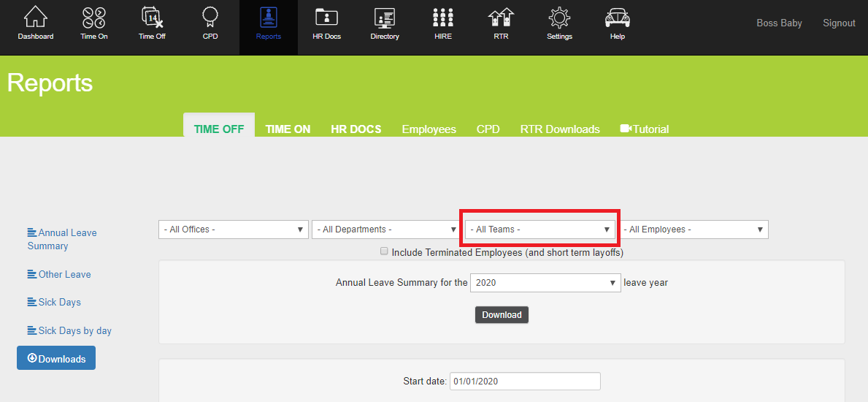Viewport: 868px width, 402px height.
Task: Open the Dashboard house icon
Action: [35, 18]
